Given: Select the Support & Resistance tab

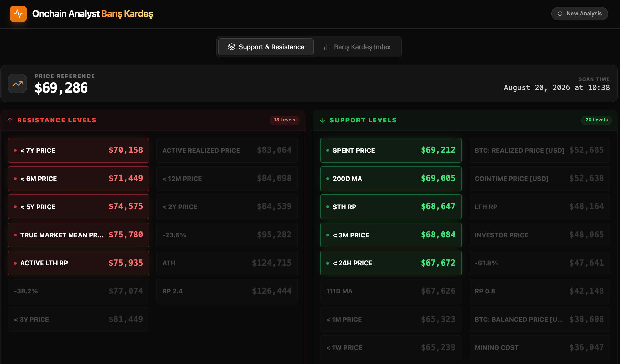Looking at the screenshot, I should [x=266, y=47].
